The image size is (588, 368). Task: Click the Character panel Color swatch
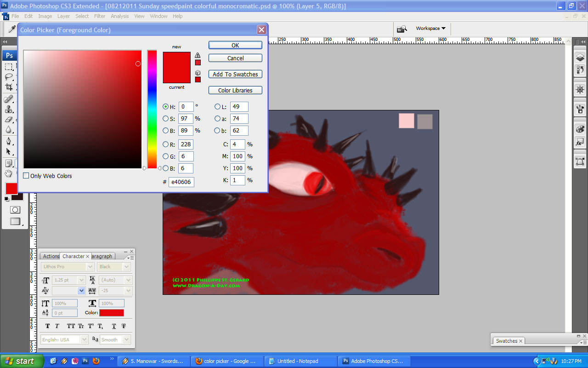112,313
